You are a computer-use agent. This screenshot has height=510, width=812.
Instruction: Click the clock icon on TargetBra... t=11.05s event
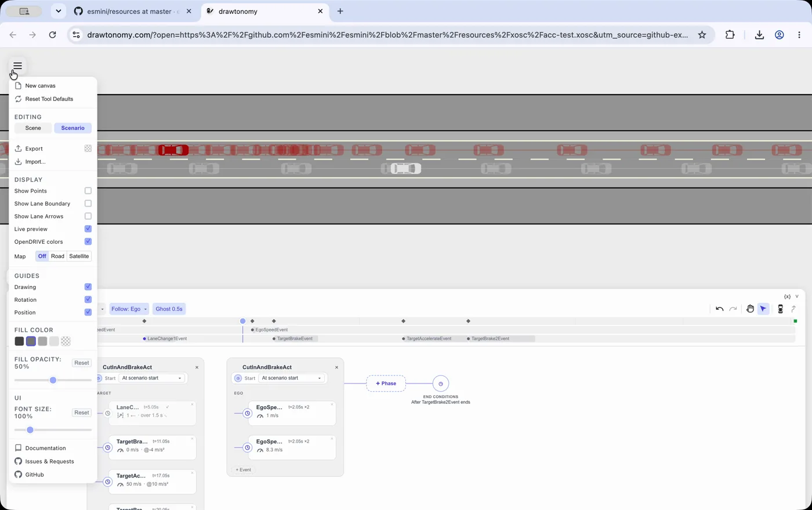(108, 447)
